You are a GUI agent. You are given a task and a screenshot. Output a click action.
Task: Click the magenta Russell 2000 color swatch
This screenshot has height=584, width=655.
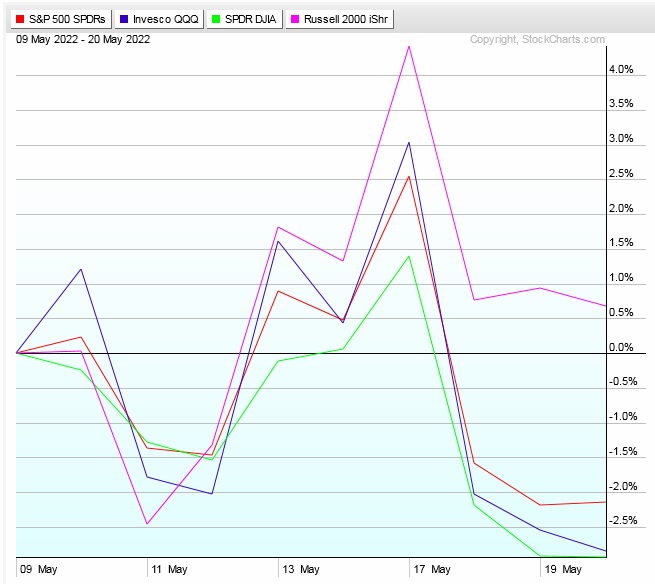click(295, 19)
